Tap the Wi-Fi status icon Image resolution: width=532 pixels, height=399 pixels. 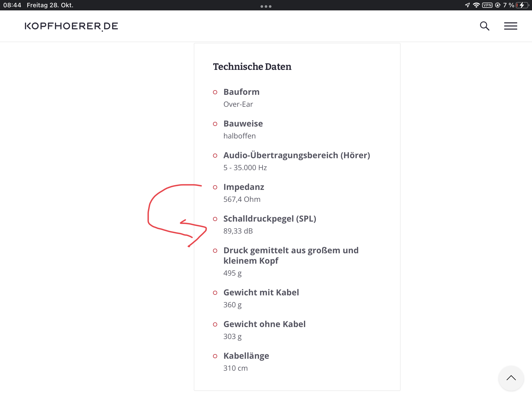tap(476, 5)
